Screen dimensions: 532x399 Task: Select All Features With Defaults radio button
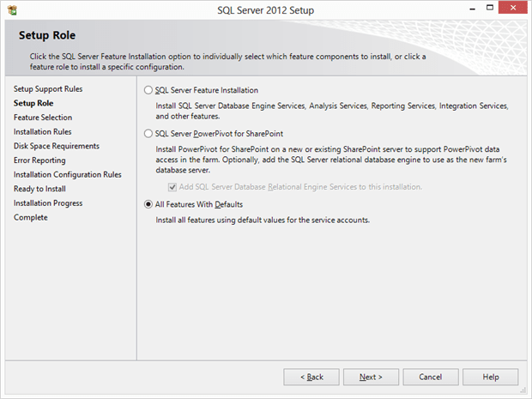click(148, 204)
